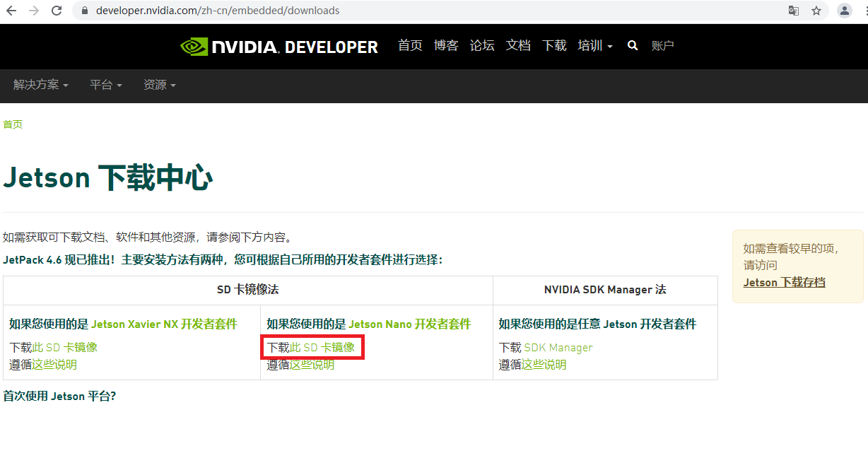Reload the page with refresh icon

(57, 11)
